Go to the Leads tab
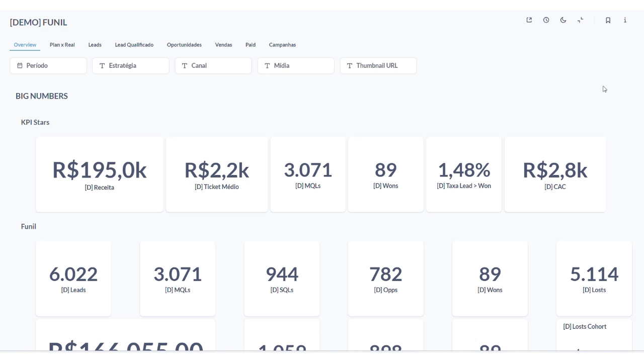 pos(95,45)
